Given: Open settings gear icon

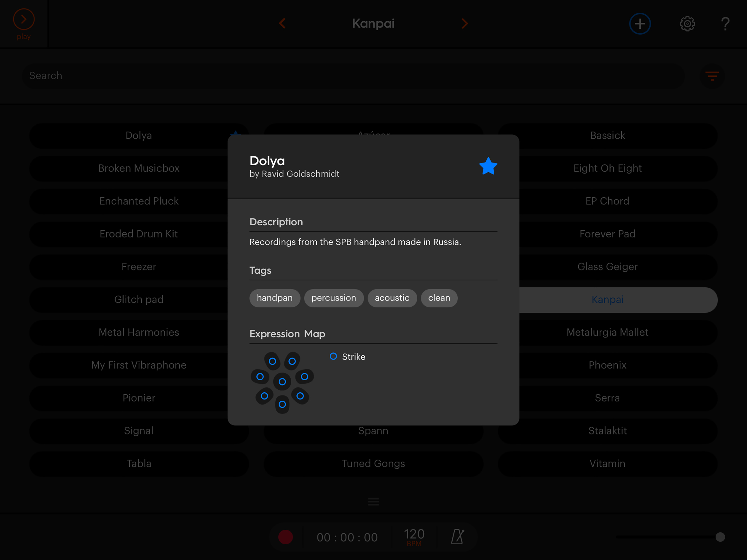Looking at the screenshot, I should pyautogui.click(x=687, y=24).
